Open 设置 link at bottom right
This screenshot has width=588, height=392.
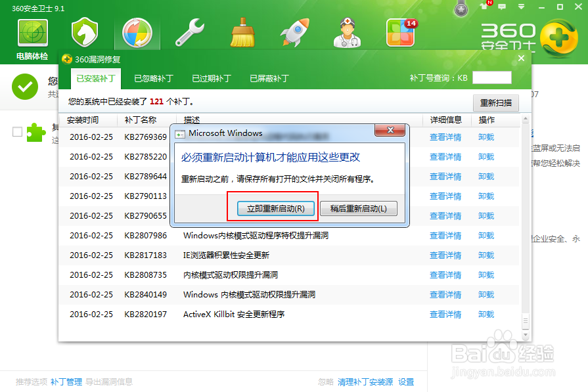406,382
